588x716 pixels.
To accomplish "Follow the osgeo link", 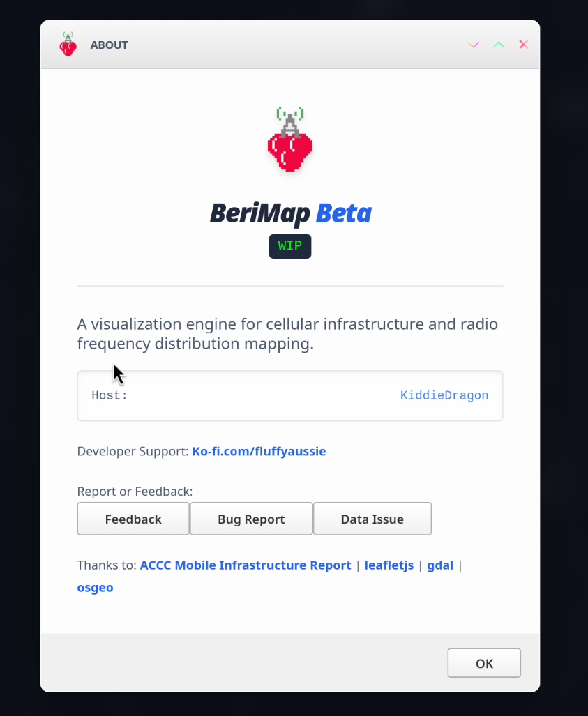I will (95, 588).
